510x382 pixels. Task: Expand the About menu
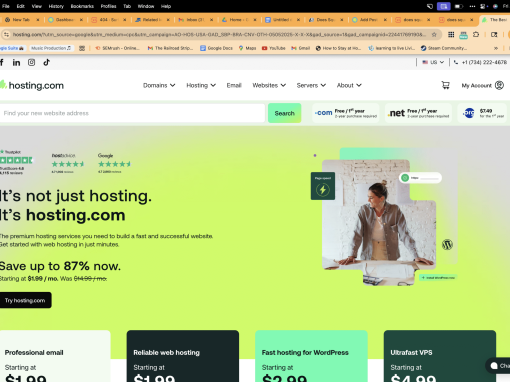(349, 85)
